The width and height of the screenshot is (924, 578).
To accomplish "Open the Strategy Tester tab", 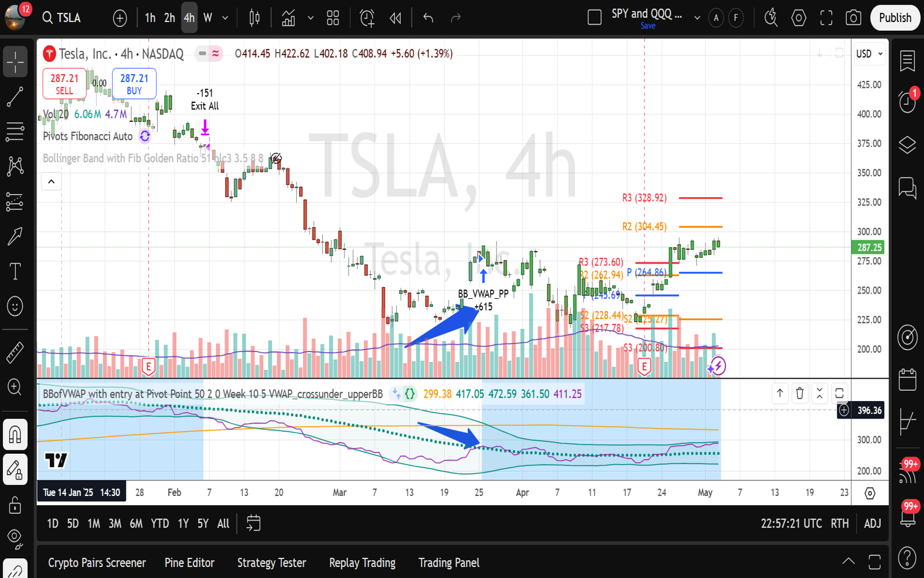I will click(271, 563).
